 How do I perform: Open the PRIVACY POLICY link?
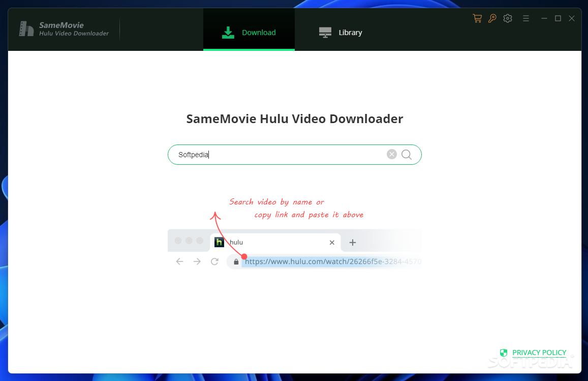(x=539, y=353)
